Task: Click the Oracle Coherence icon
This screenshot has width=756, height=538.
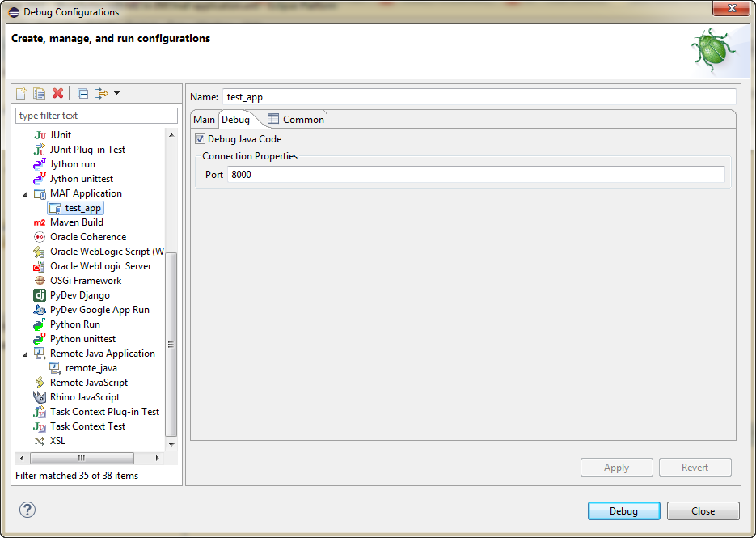Action: coord(40,237)
